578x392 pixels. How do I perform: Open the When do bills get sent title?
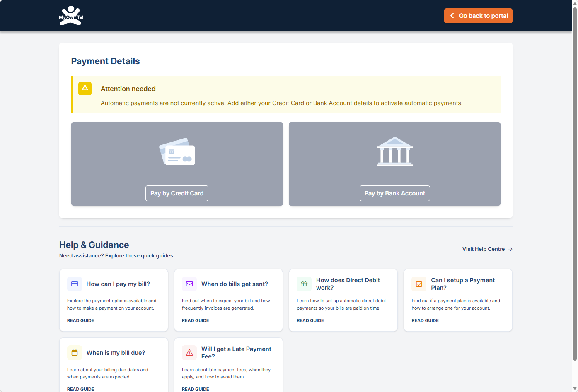coord(235,284)
